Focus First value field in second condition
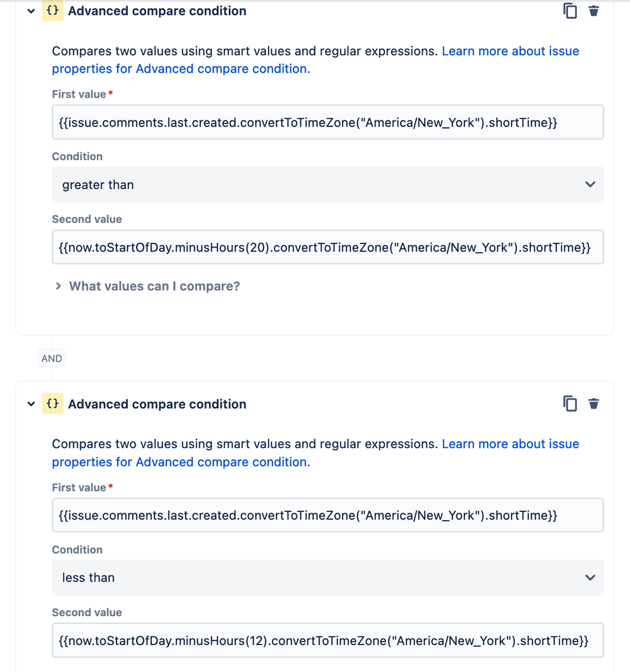 click(328, 515)
